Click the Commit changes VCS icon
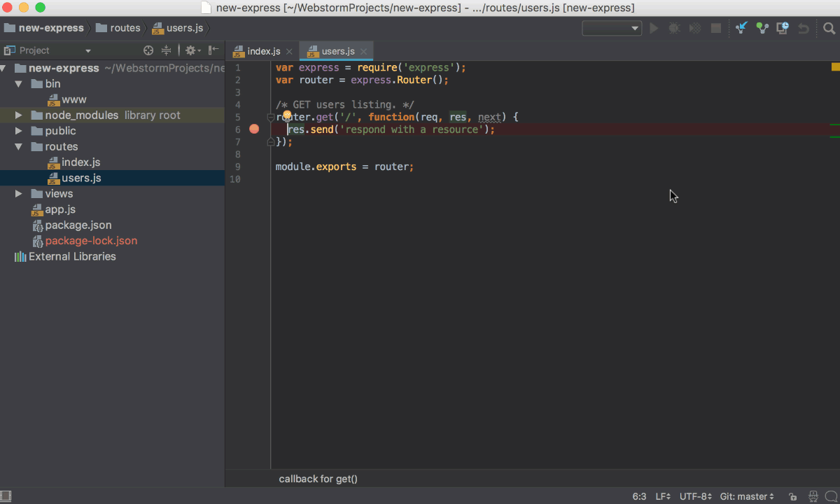The image size is (840, 504). (x=762, y=29)
